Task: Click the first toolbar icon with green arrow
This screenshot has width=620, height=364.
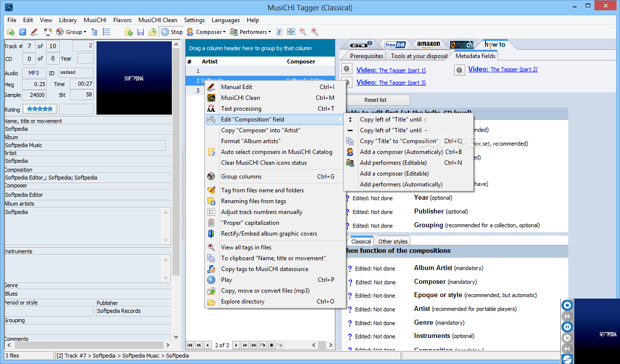Action: point(11,32)
